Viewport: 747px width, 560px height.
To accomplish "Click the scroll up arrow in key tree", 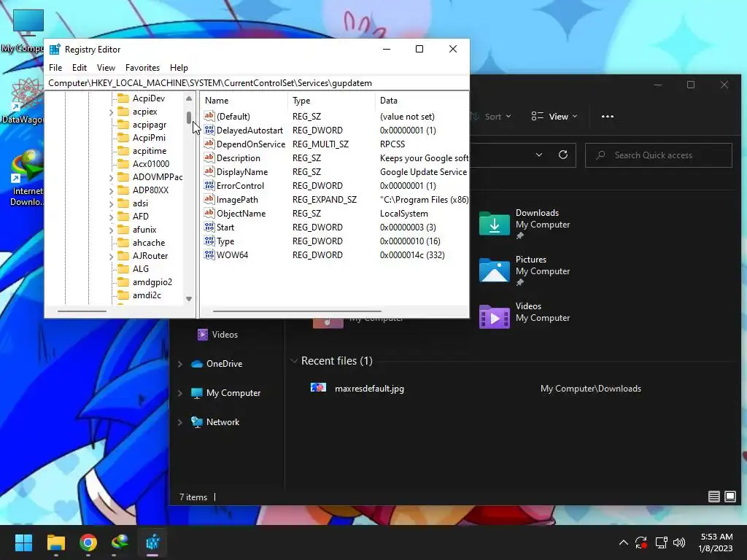I will pyautogui.click(x=189, y=98).
